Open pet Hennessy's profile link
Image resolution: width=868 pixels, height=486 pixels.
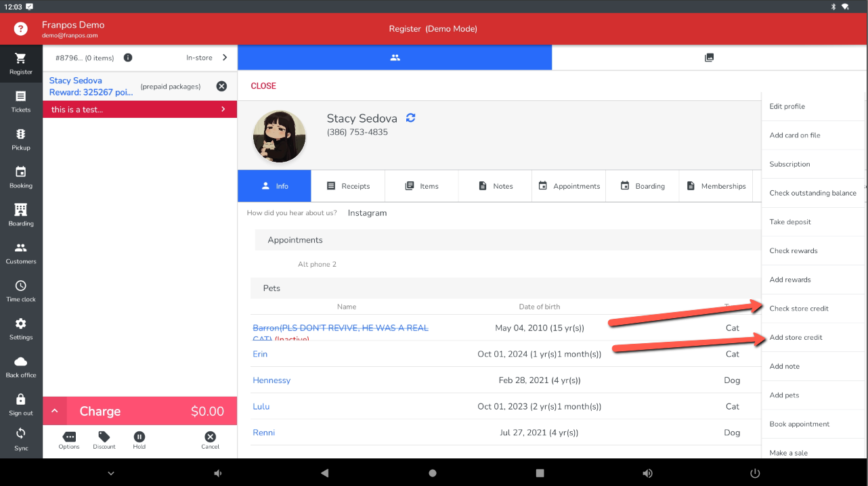[272, 380]
